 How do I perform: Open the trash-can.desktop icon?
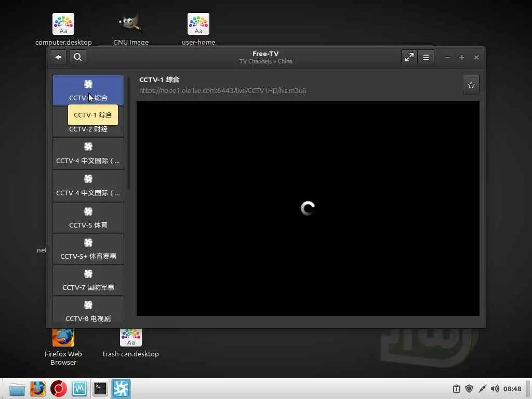131,343
